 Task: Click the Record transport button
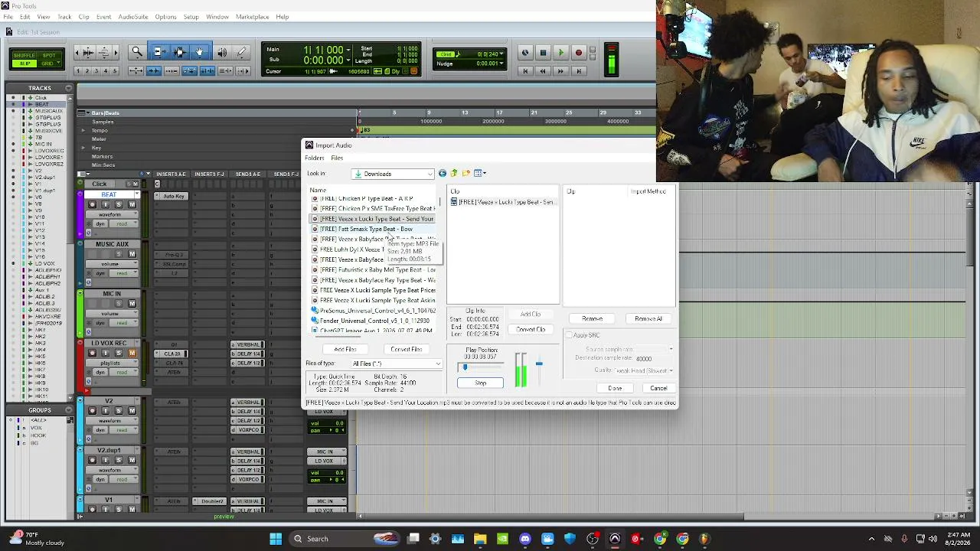coord(579,53)
